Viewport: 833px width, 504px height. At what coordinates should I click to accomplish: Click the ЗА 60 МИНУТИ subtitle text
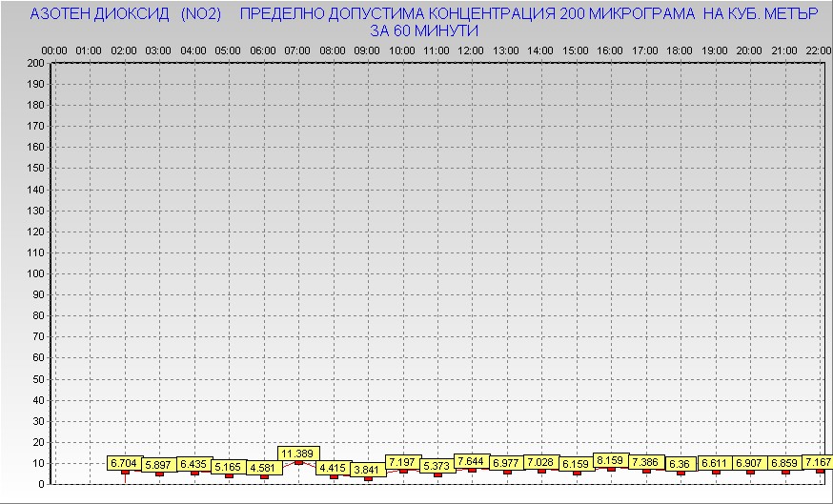(423, 30)
